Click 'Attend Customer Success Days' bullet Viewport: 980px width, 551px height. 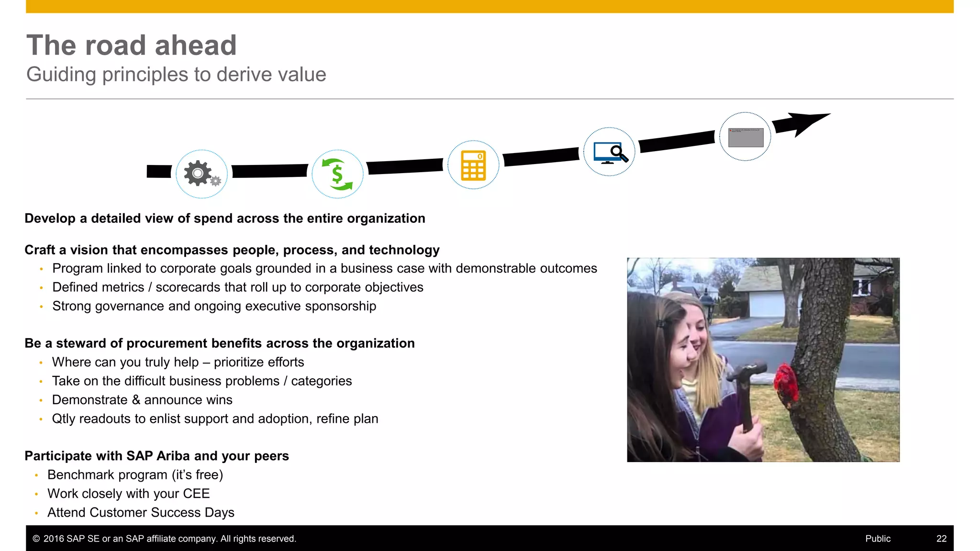[x=141, y=513]
